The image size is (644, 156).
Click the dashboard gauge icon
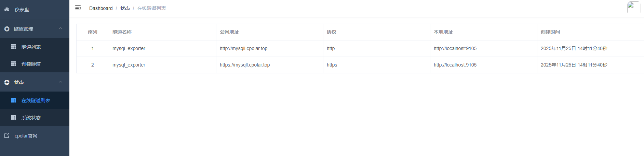coord(7,10)
